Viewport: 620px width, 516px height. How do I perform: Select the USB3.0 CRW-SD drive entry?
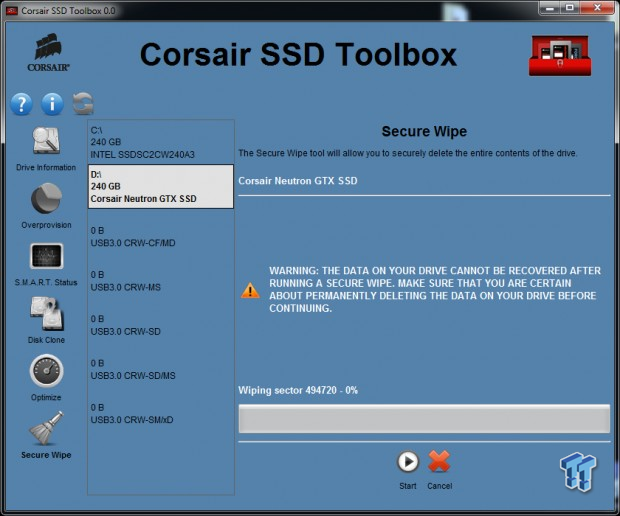[x=161, y=325]
